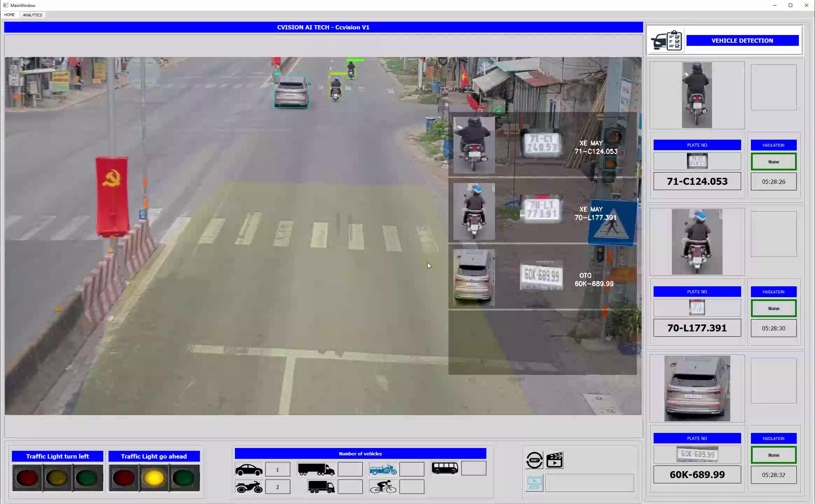Click the bicycle count field
The image size is (815, 504).
412,487
